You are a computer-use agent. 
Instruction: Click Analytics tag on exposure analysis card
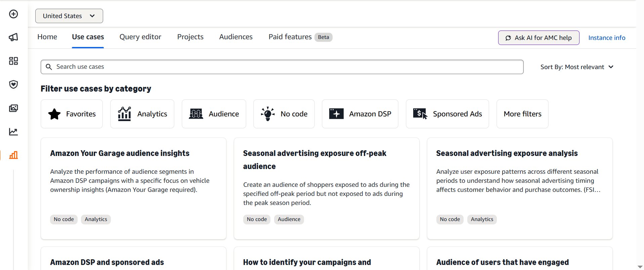[482, 219]
